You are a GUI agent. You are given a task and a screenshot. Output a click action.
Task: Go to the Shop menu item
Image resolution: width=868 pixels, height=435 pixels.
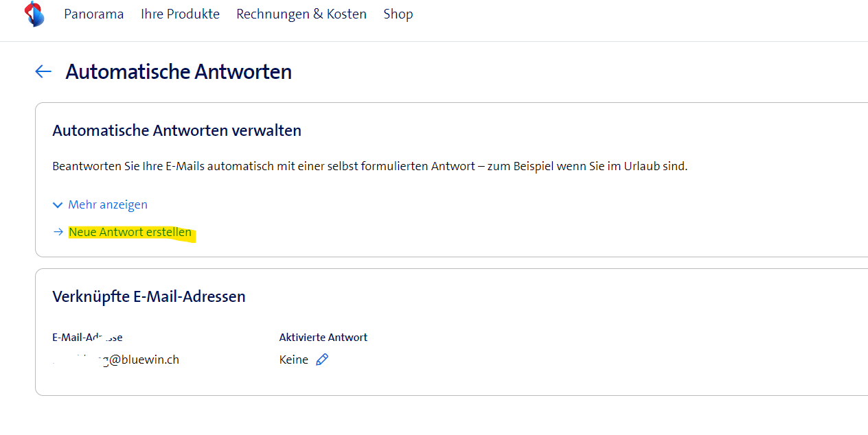pos(398,14)
